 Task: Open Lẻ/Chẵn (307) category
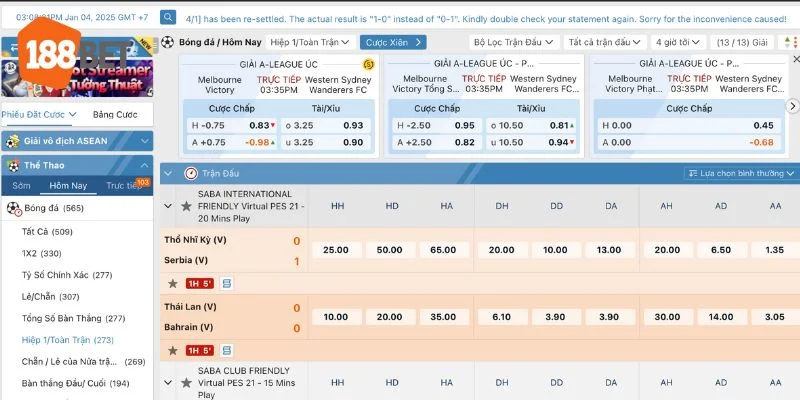point(51,296)
